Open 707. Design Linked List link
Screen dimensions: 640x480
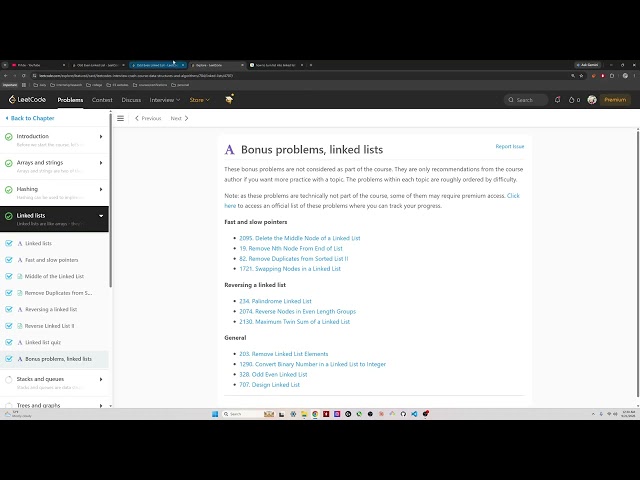pyautogui.click(x=269, y=385)
